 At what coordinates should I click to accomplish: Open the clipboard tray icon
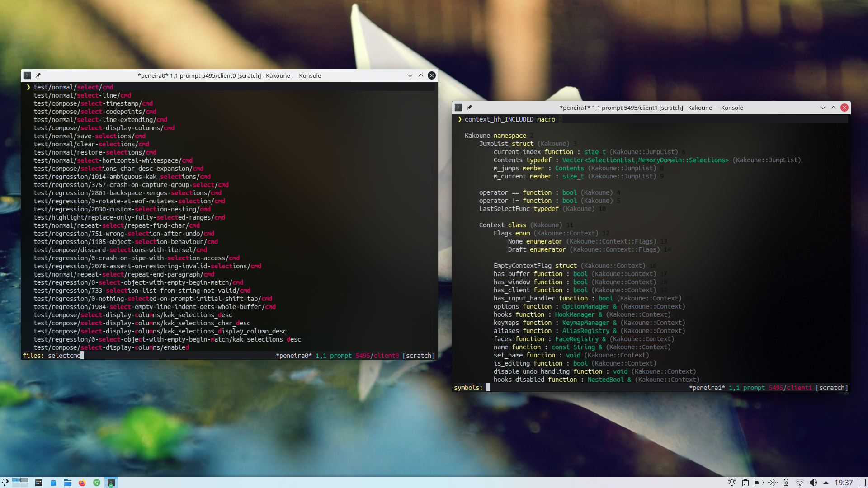(x=745, y=483)
